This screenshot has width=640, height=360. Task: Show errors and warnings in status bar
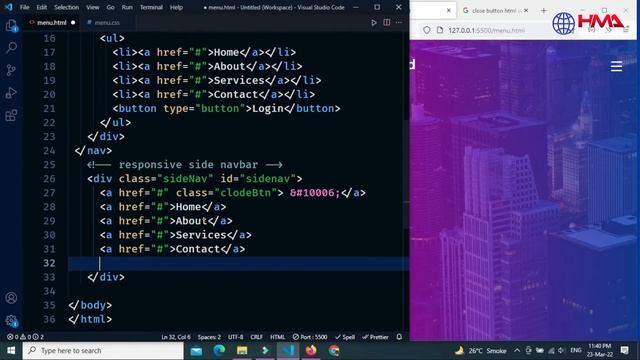pos(25,337)
